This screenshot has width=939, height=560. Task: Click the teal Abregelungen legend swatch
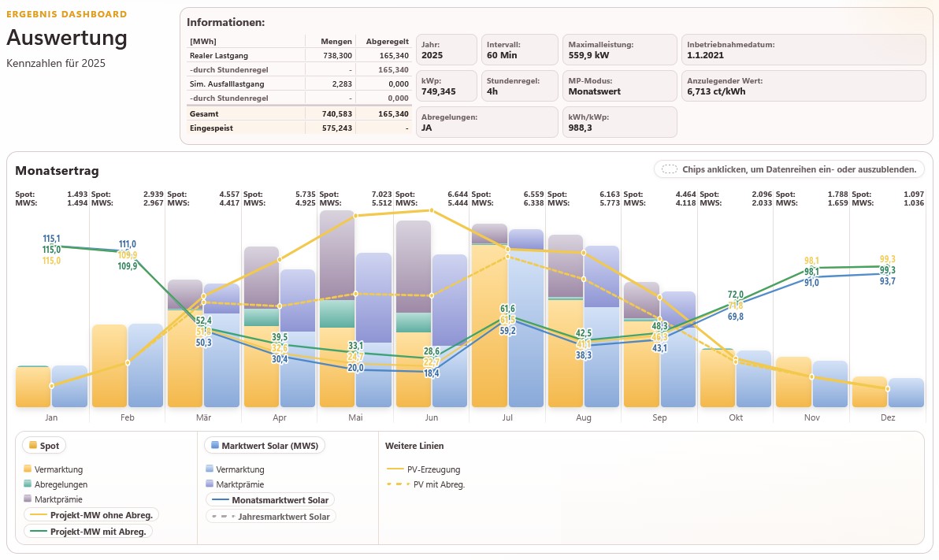point(28,484)
